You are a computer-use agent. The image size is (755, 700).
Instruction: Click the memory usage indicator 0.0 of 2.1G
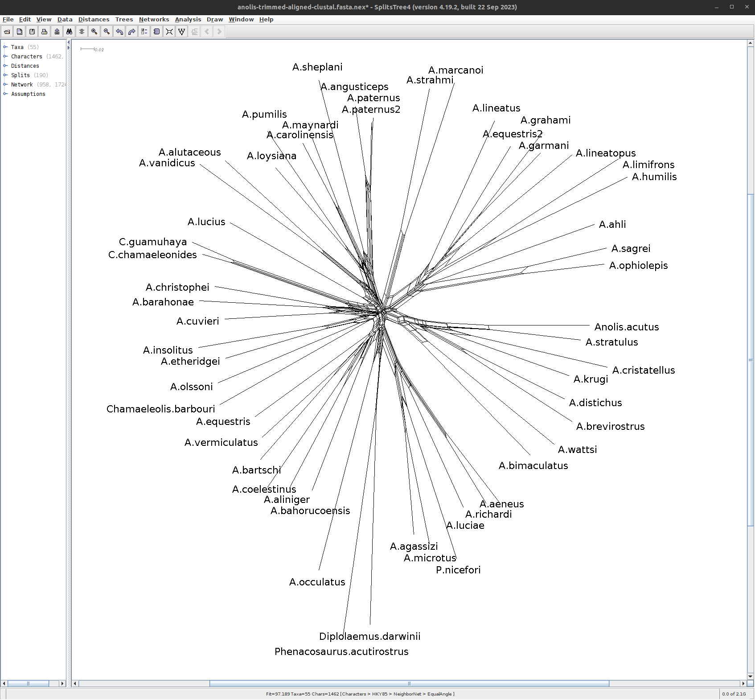coord(734,694)
